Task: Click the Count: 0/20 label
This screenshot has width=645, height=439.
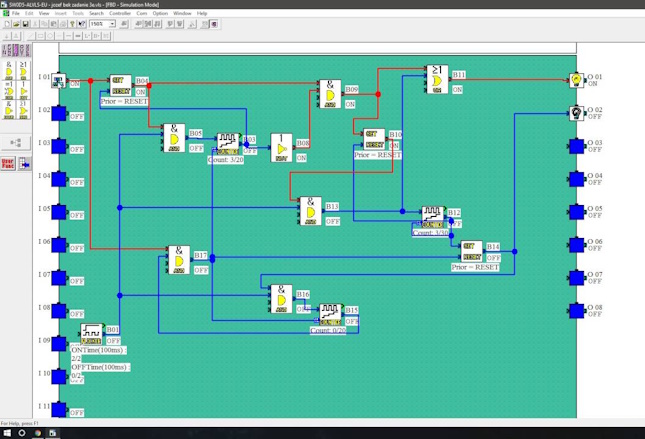Action: 328,330
